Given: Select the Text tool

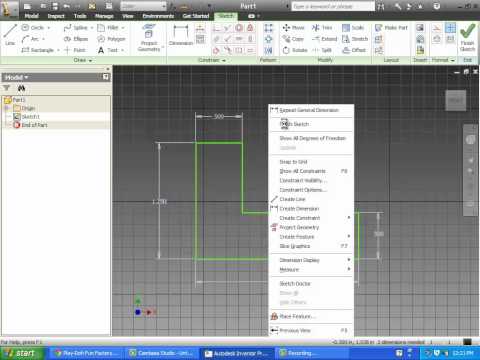Looking at the screenshot, I should pos(108,50).
